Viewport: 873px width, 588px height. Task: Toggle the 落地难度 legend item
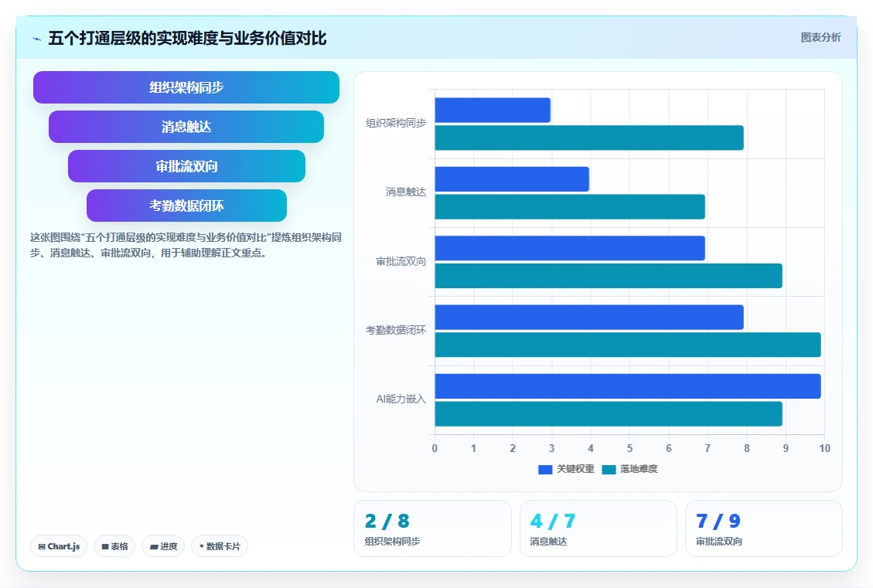(x=629, y=469)
